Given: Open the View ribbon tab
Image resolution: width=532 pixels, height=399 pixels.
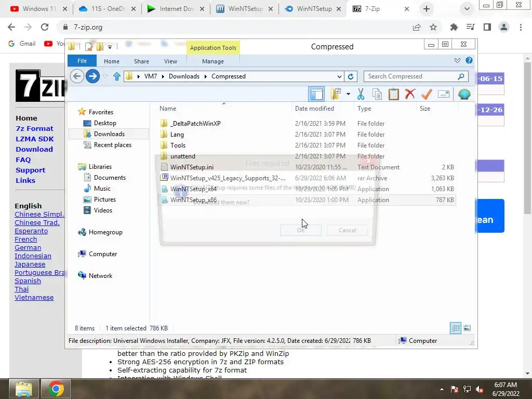Looking at the screenshot, I should (x=170, y=61).
